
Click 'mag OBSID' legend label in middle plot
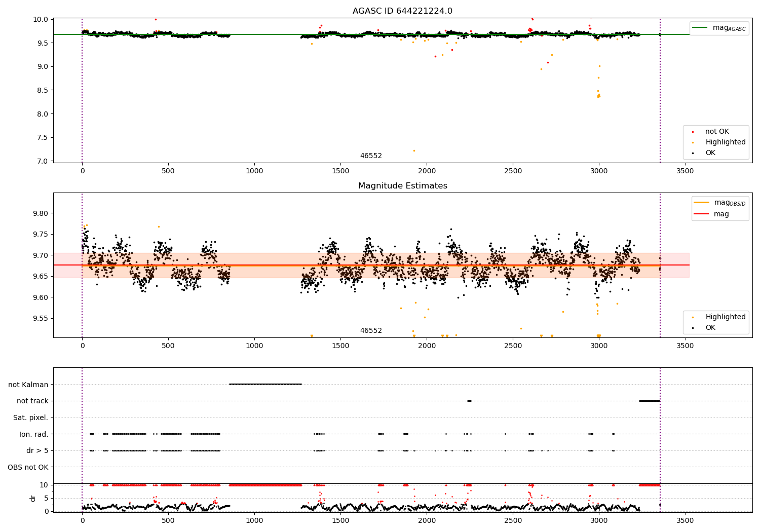[x=730, y=203]
